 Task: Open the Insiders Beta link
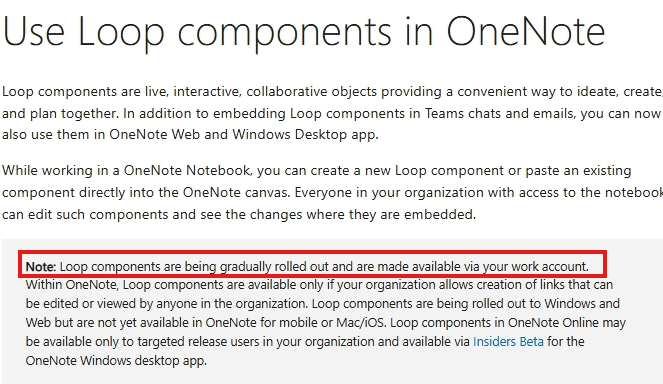(x=508, y=341)
